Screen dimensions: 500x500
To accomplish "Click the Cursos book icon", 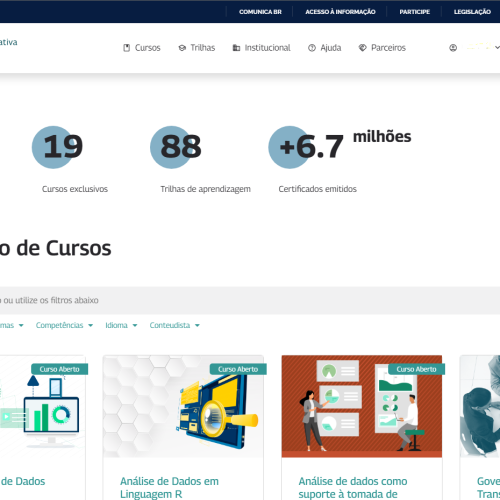I will [x=127, y=48].
